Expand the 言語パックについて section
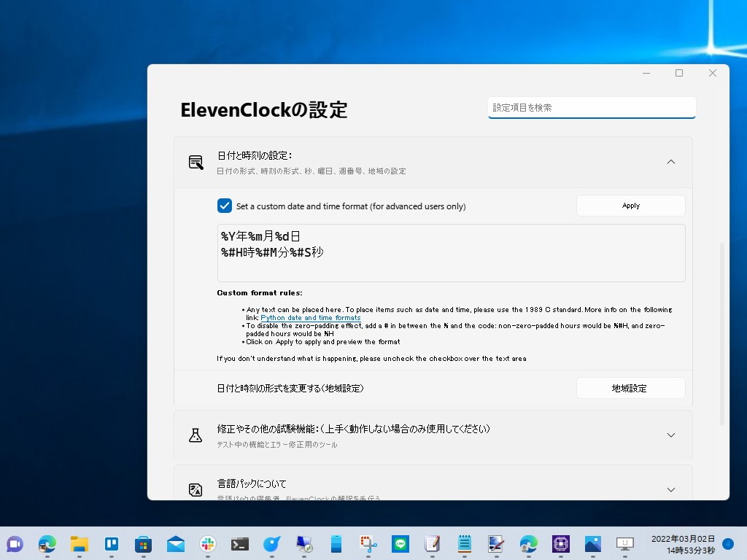Viewport: 747px width, 560px height. pos(670,489)
